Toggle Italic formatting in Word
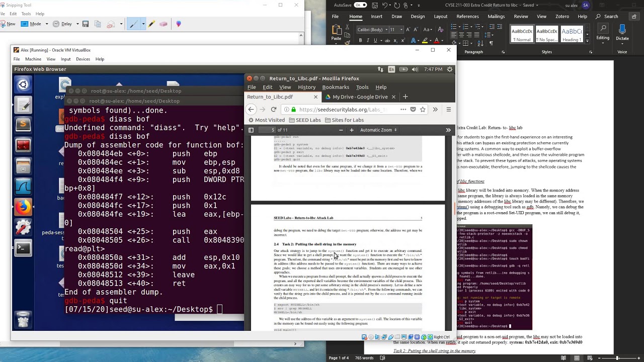The image size is (644, 362). click(x=368, y=41)
